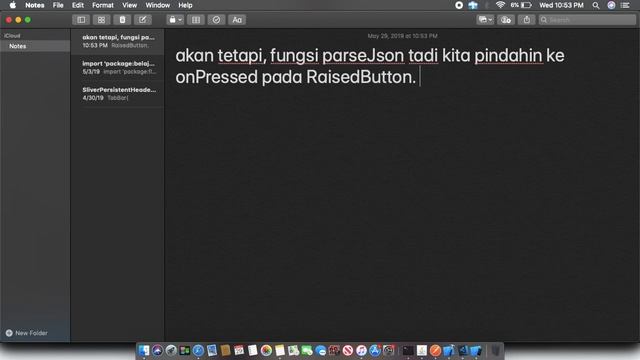Image resolution: width=640 pixels, height=360 pixels.
Task: Open Siri from the dock
Action: click(x=157, y=350)
